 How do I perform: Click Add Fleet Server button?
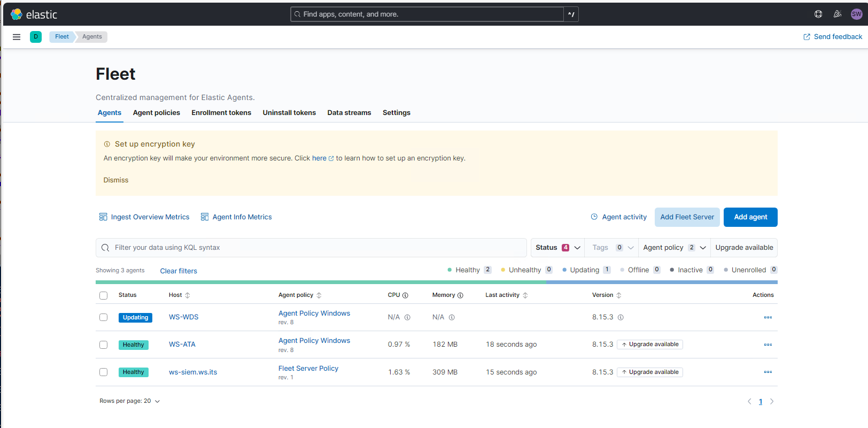click(687, 217)
